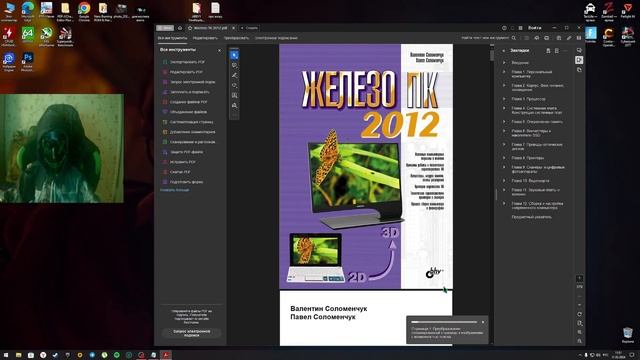Expand Глава 10. Видеокарта bookmark
The height and width of the screenshot is (360, 640).
(504, 180)
